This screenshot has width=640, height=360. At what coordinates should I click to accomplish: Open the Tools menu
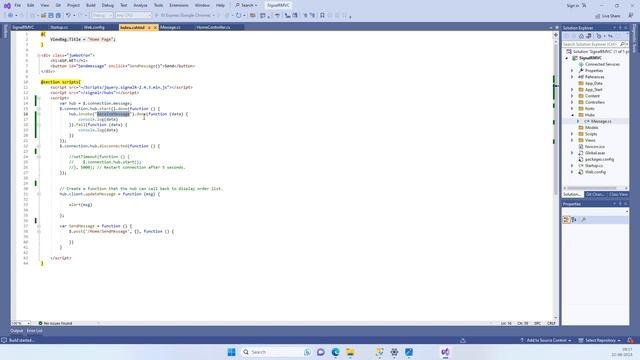(158, 5)
